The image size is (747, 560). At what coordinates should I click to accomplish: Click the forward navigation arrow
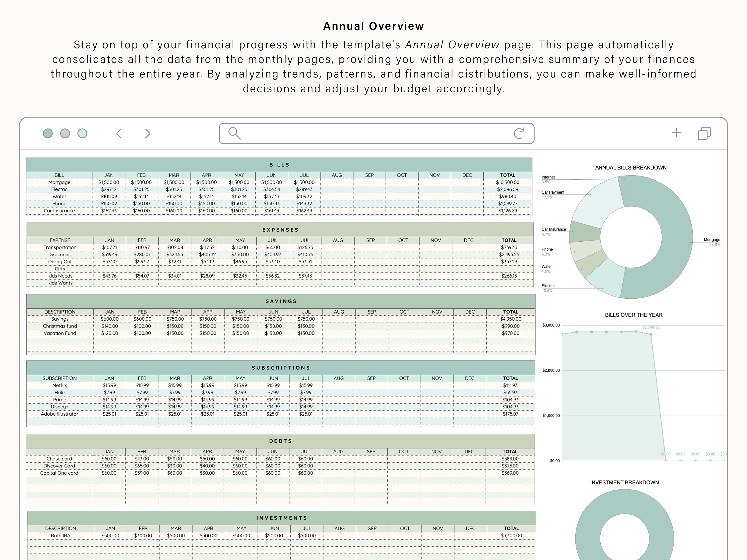pos(148,133)
